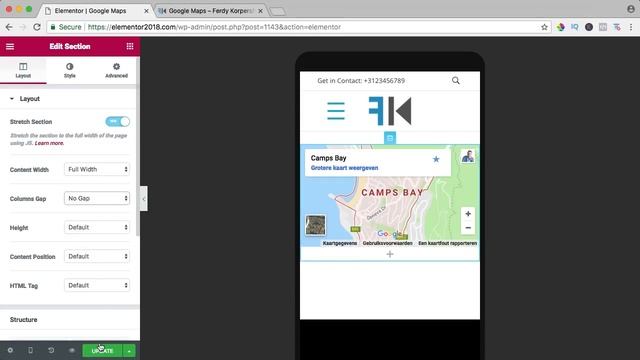Click the IQ extension icon
This screenshot has width=640, height=360.
(575, 27)
